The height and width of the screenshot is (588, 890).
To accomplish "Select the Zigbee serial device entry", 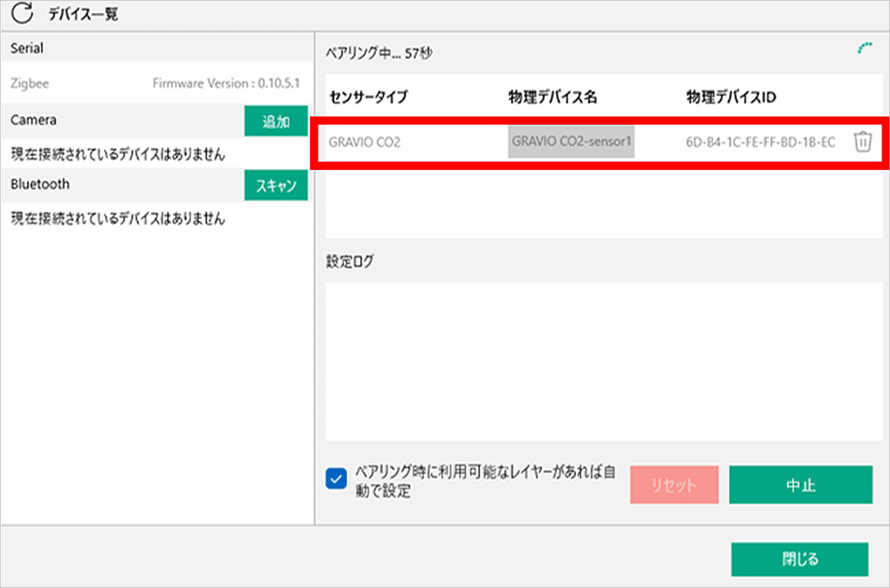I will (x=157, y=83).
